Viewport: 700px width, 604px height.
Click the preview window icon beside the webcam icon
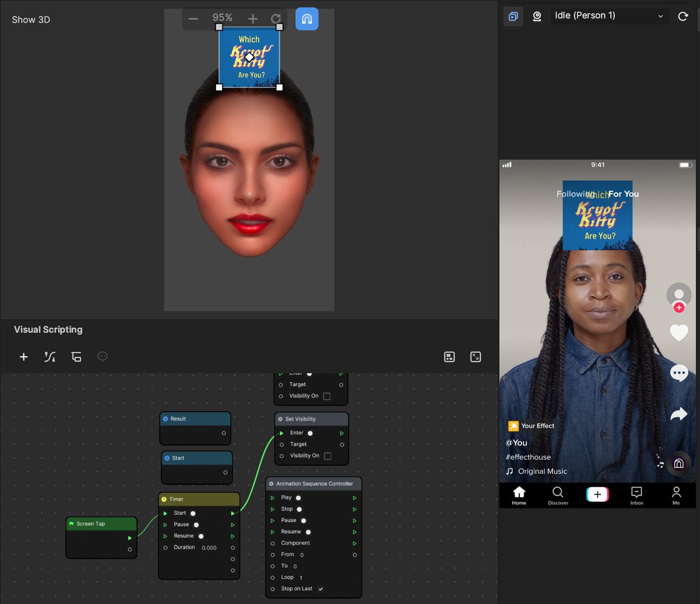(x=513, y=16)
